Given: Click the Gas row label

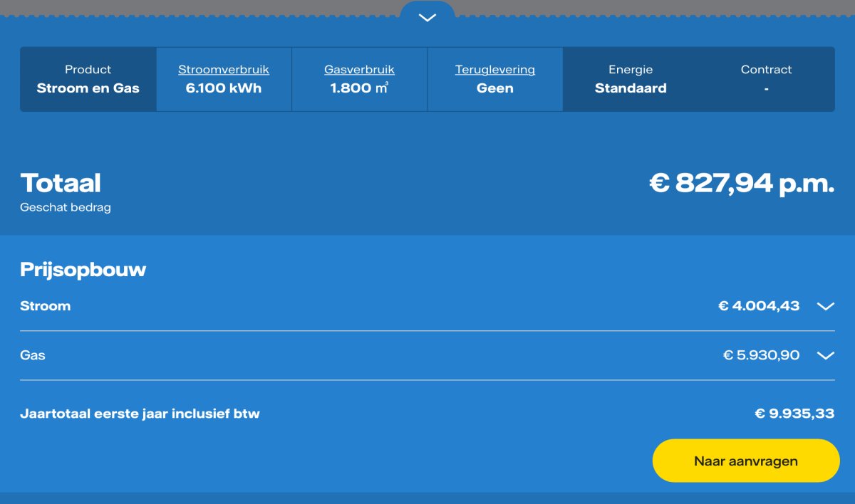Looking at the screenshot, I should coord(33,355).
